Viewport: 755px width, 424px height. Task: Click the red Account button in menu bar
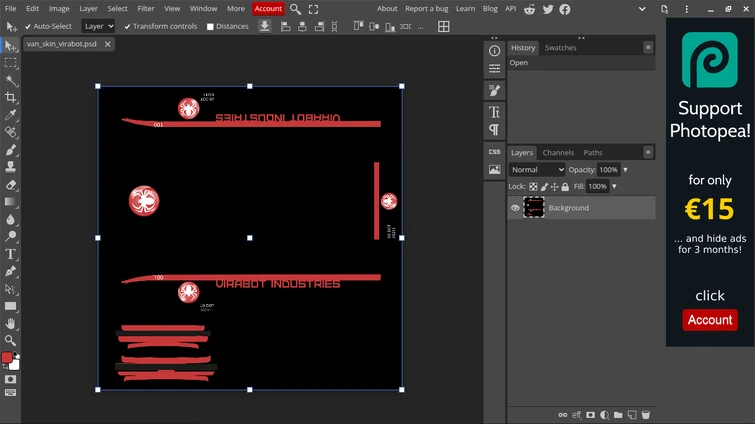click(268, 8)
